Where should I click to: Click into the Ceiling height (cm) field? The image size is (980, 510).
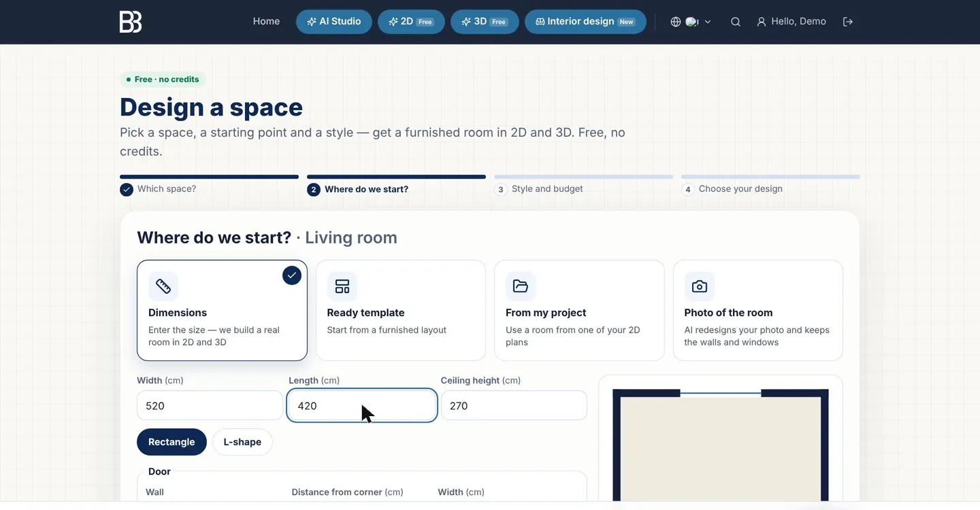[514, 406]
